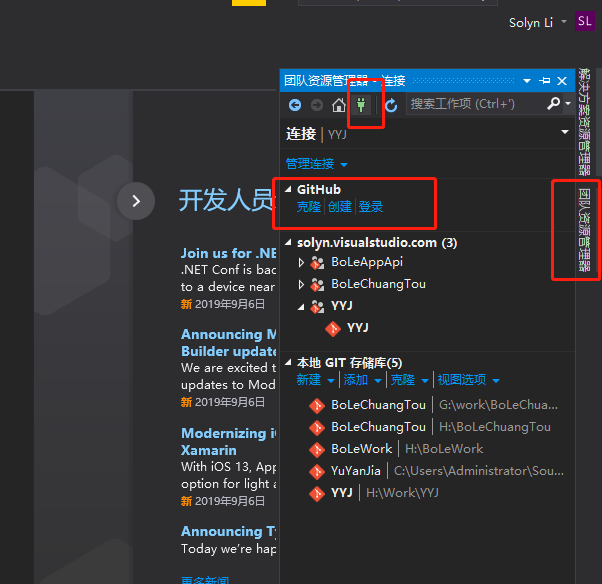Select local repo YuYanJia
Image resolution: width=602 pixels, height=584 pixels.
436,471
